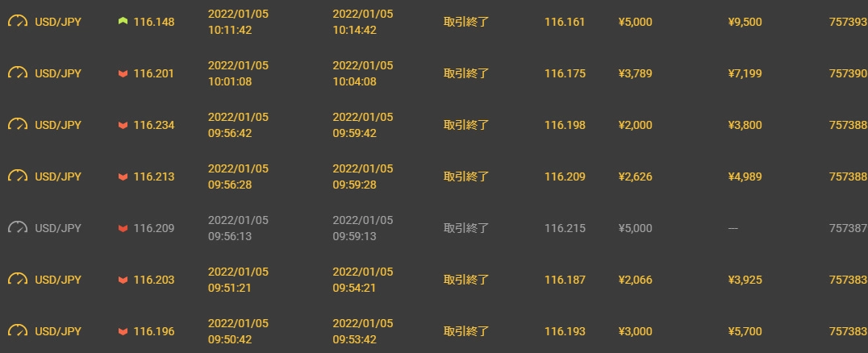
Task: Click the USD/JPY label of the 116.203 trade
Action: click(58, 280)
